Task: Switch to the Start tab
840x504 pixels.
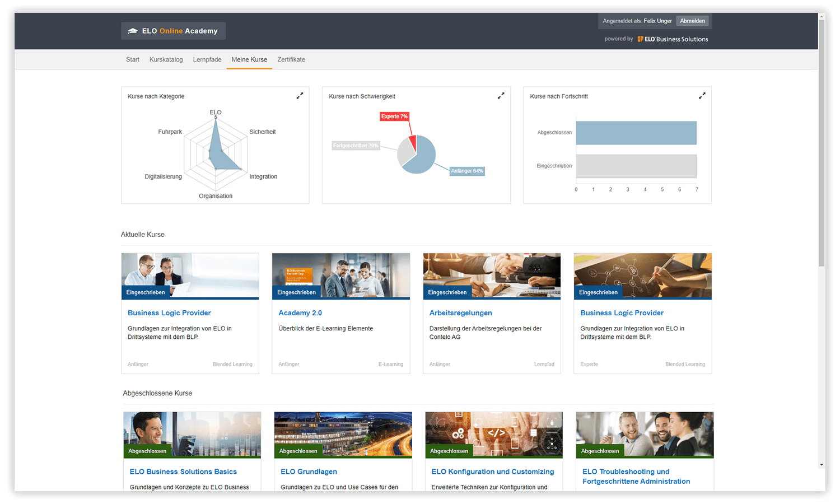Action: tap(132, 59)
